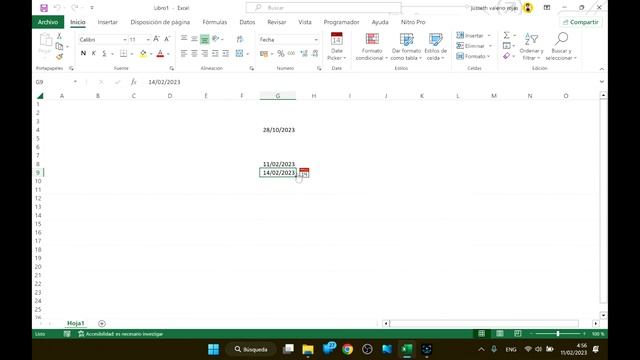Image resolution: width=640 pixels, height=360 pixels.
Task: Toggle middle vertical alignment
Action: 194,39
